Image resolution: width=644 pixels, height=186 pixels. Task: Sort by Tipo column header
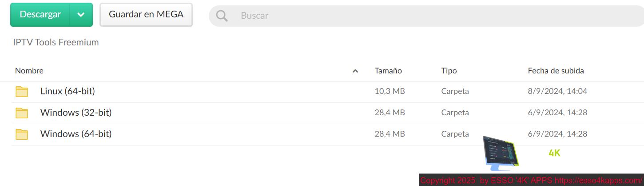click(x=449, y=71)
